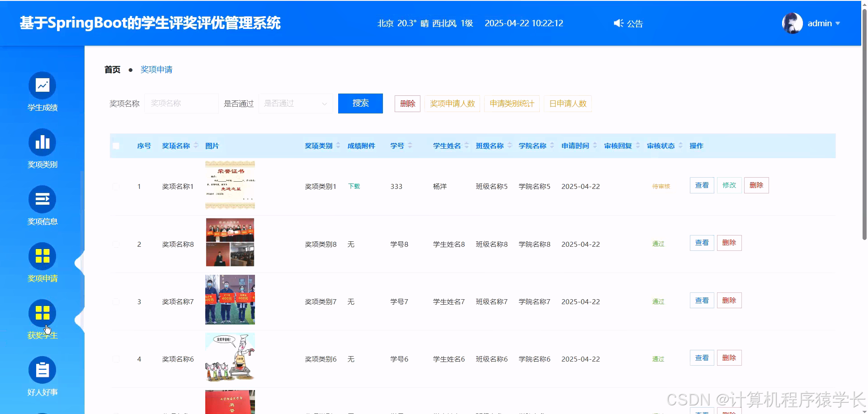
Task: Click the 待审核 status text
Action: tap(661, 186)
